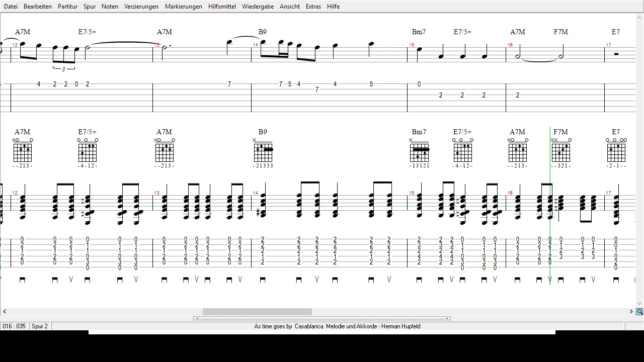Click the left handle of the range slider
This screenshot has width=644, height=362.
[x=197, y=318]
